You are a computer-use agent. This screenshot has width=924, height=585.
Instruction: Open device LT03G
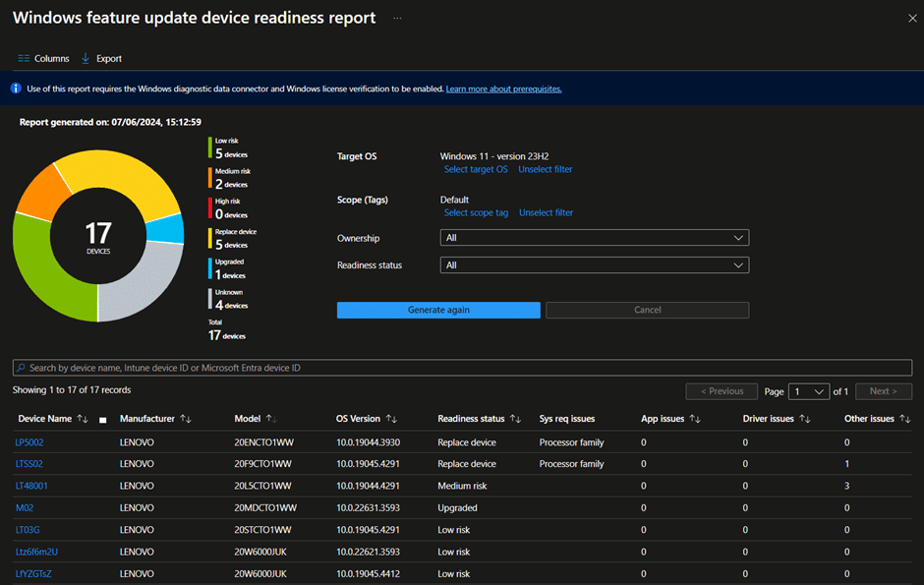click(28, 530)
